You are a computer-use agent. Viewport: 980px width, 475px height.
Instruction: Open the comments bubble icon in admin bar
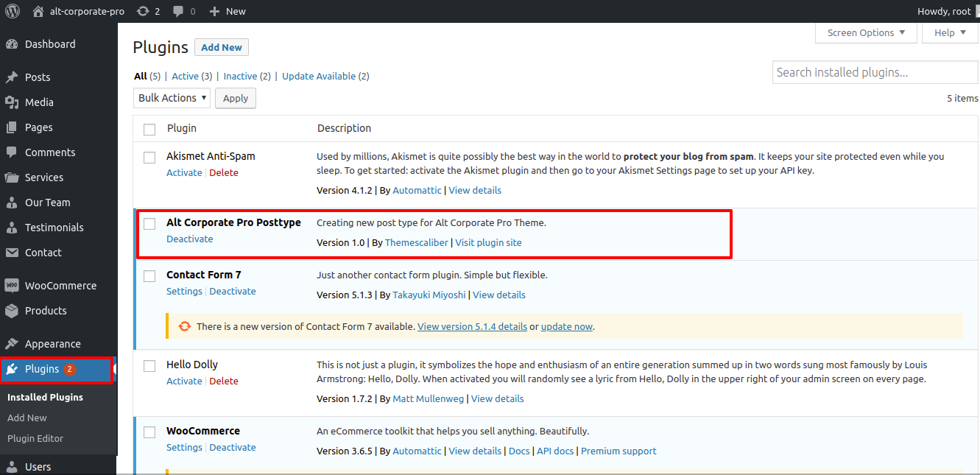[x=179, y=11]
